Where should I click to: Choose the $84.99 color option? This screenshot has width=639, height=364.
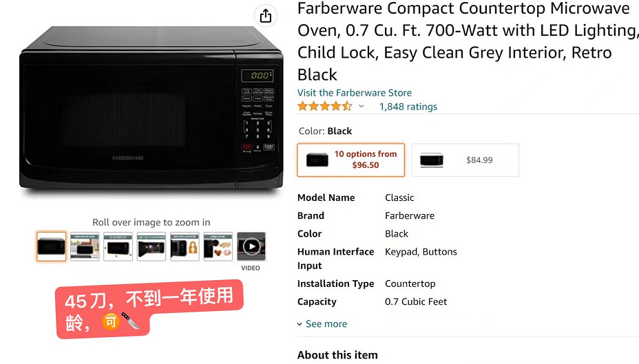click(x=465, y=160)
